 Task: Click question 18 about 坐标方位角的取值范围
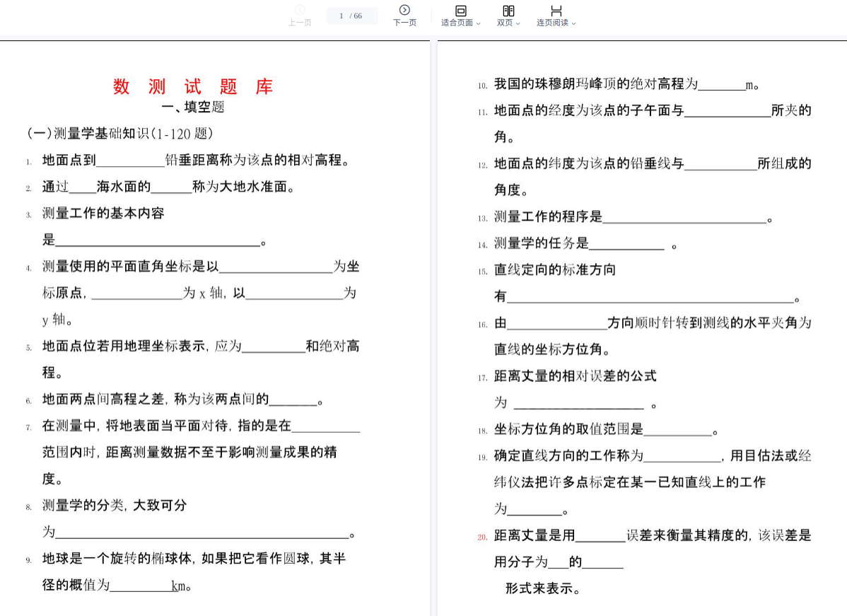pyautogui.click(x=568, y=429)
